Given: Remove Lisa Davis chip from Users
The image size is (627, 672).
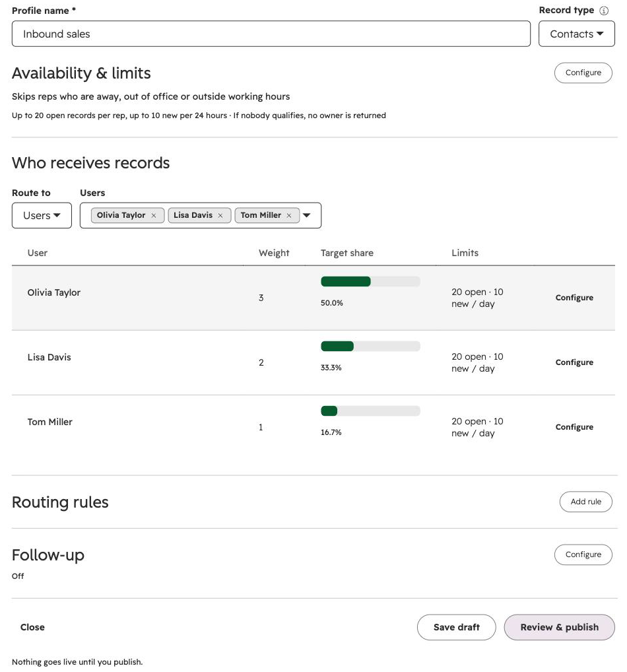Looking at the screenshot, I should coord(220,216).
